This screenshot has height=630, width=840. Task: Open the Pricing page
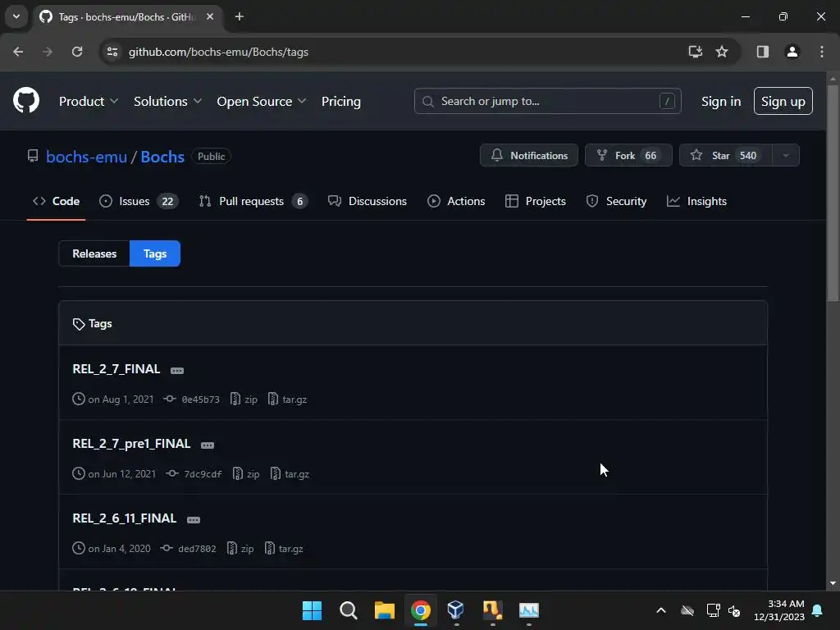(x=340, y=101)
